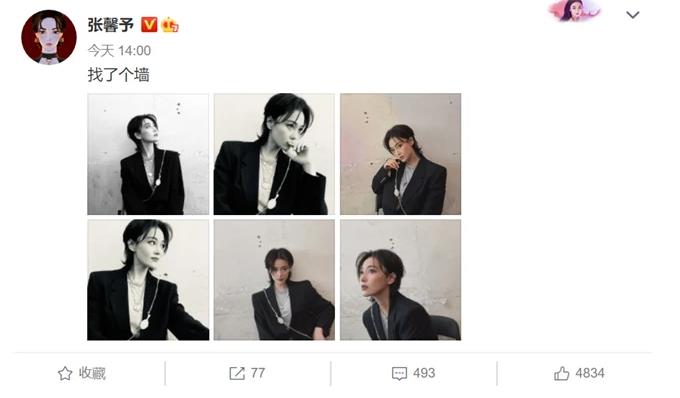Like the post with thumbs-up icon
Viewport: 680px width, 398px height.
562,373
